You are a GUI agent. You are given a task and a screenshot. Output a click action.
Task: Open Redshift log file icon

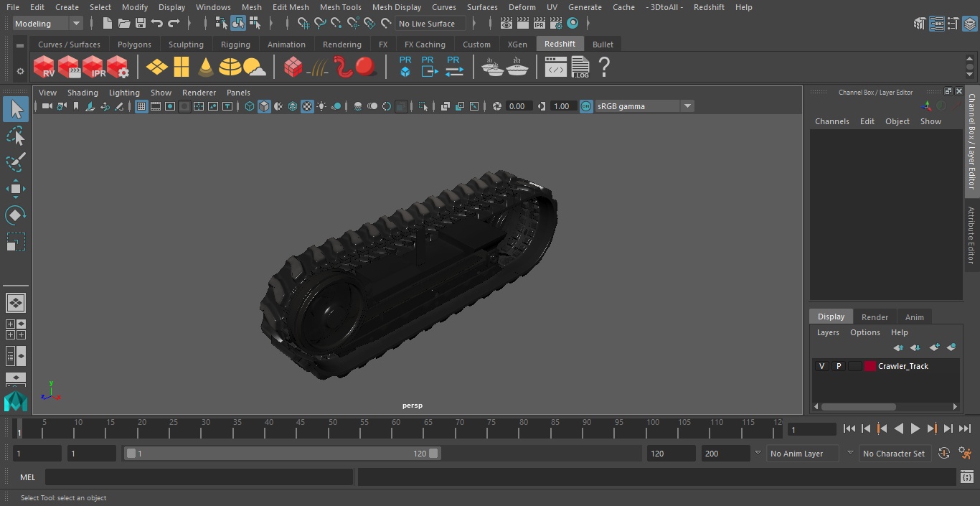[580, 67]
